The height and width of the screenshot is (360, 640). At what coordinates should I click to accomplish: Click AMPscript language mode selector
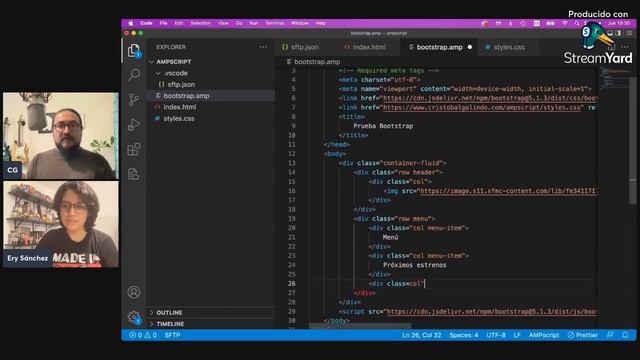tap(544, 335)
